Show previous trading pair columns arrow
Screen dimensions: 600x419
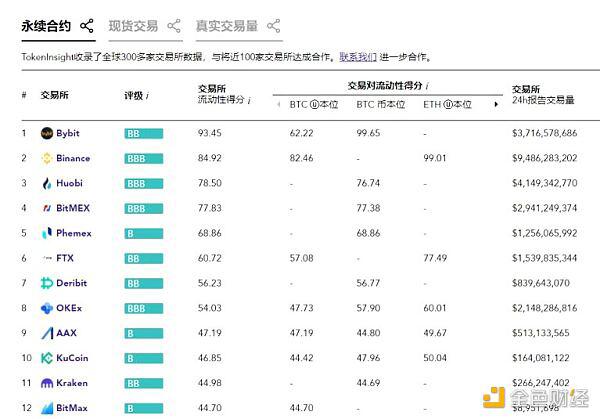click(279, 104)
